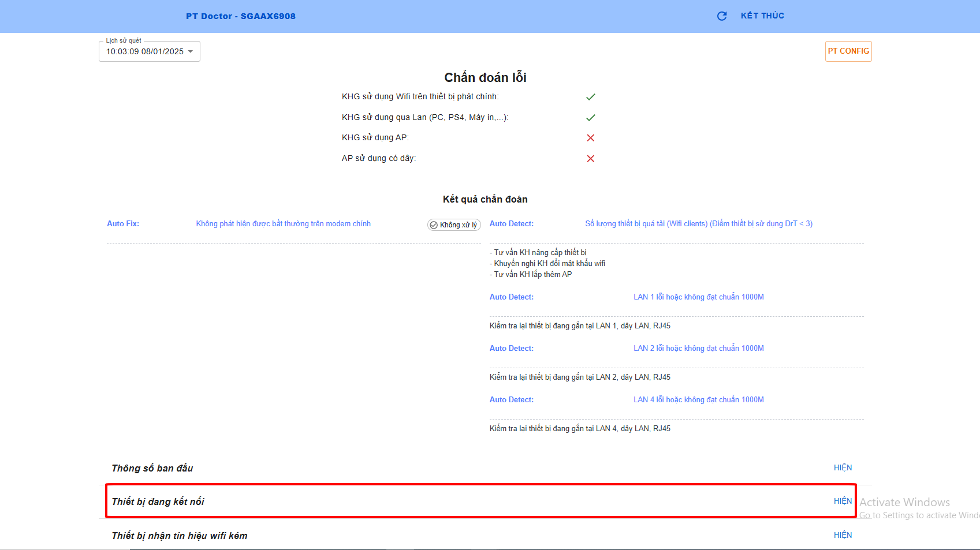Click the Thiết bị đang kết nối heading
This screenshot has width=980, height=550.
pyautogui.click(x=158, y=502)
